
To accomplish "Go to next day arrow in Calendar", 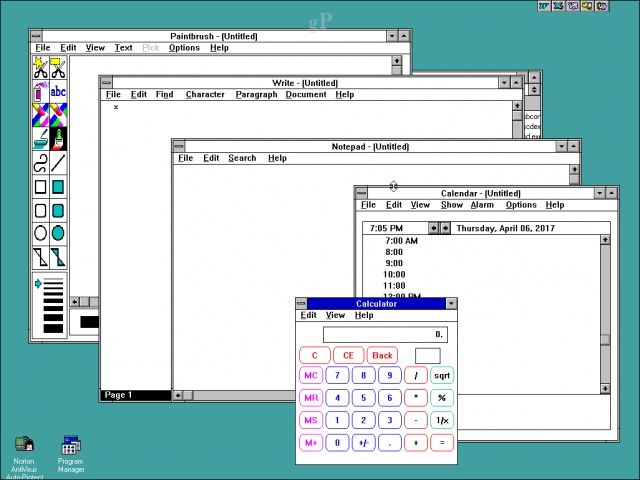I will [445, 228].
